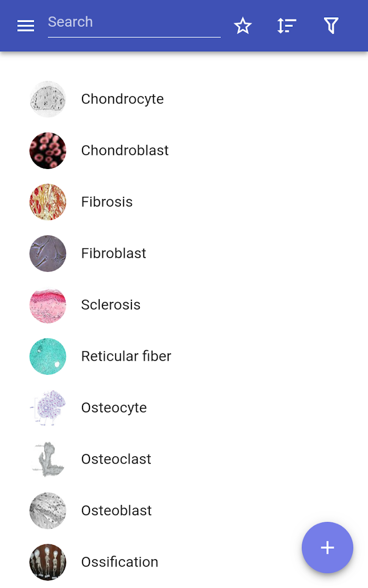
Task: Show favorites with the star icon
Action: (x=242, y=26)
